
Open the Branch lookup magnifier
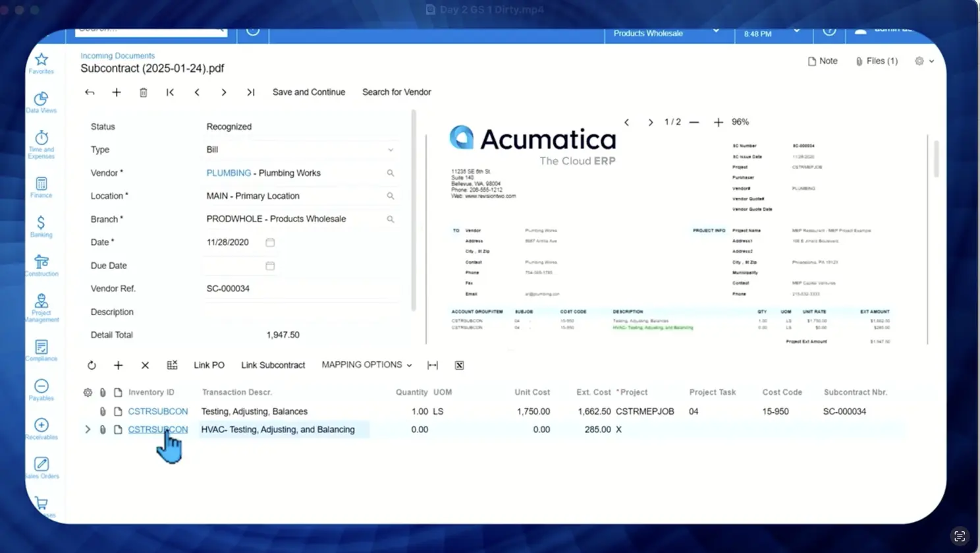pos(391,219)
